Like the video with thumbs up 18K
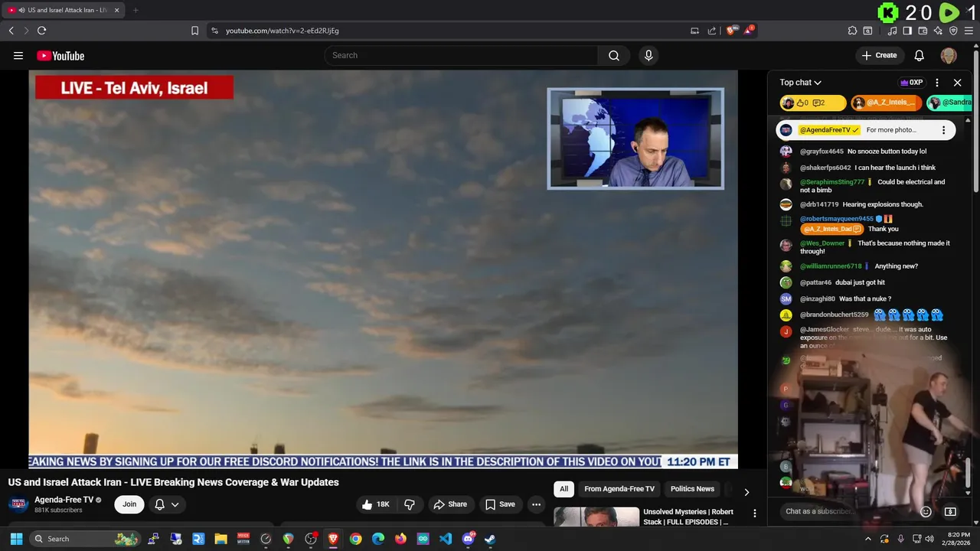 coord(375,504)
